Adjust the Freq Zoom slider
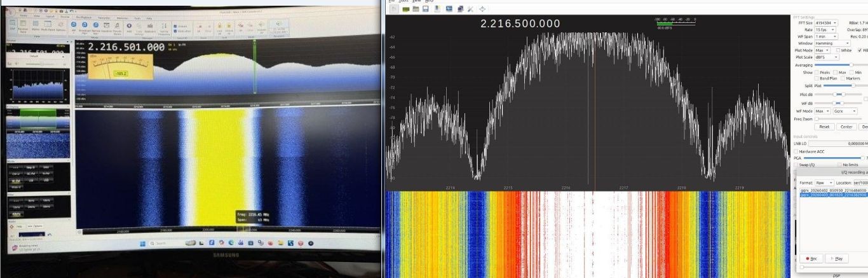Image resolution: width=868 pixels, height=278 pixels. click(x=838, y=119)
